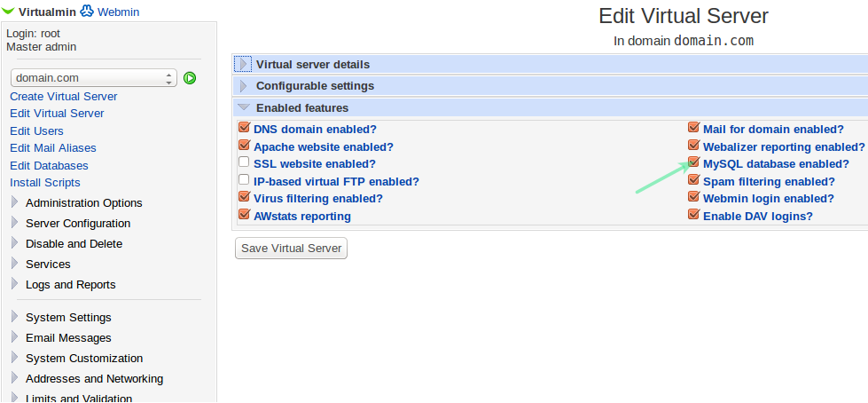
Task: Enable the SSL website checkbox
Action: pyautogui.click(x=244, y=162)
